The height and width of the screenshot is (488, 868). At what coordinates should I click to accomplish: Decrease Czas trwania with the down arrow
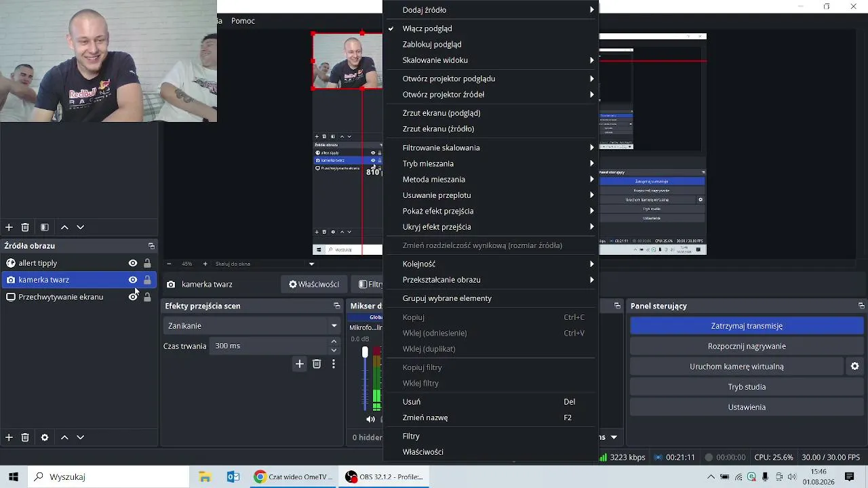pos(334,350)
